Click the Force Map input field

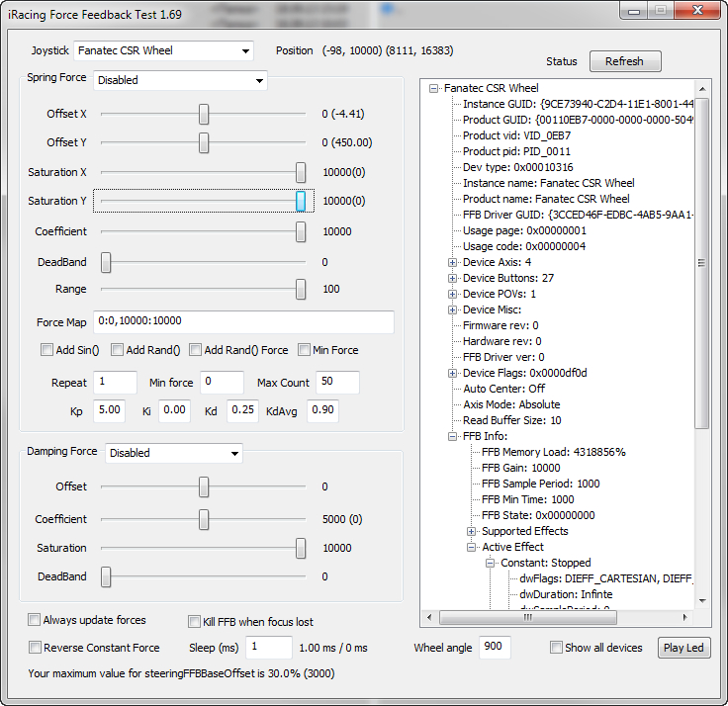coord(243,321)
